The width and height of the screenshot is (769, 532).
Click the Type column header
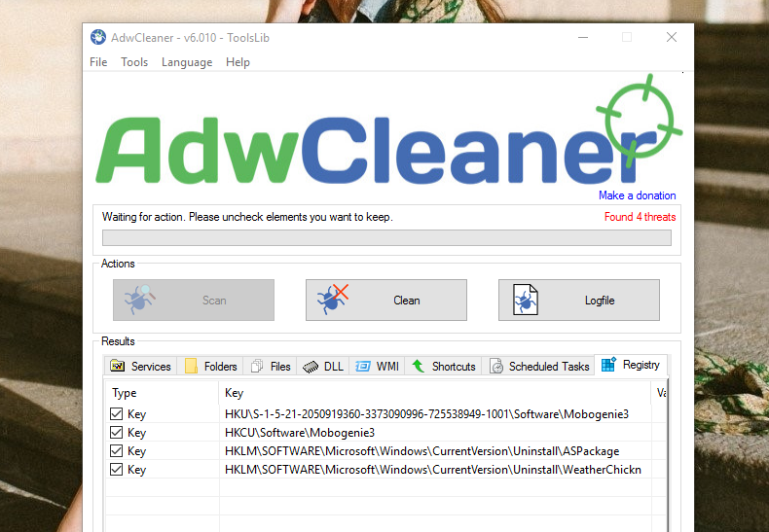163,393
